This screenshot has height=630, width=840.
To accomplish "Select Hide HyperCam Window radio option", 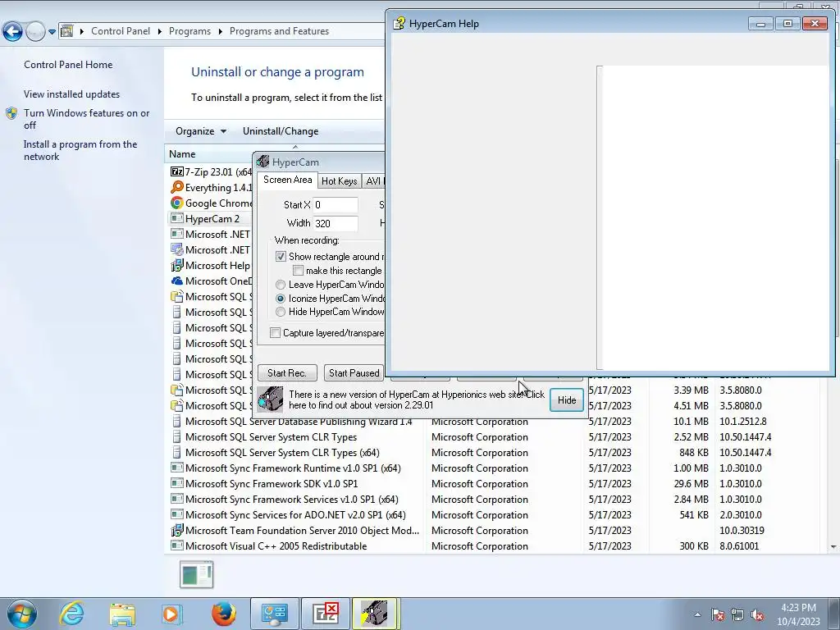I will (281, 312).
